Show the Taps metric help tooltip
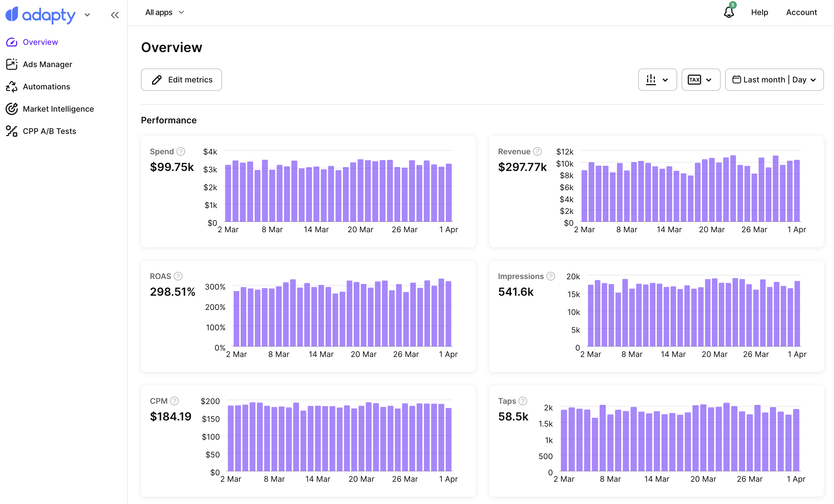Viewport: 834px width, 504px height. point(523,401)
